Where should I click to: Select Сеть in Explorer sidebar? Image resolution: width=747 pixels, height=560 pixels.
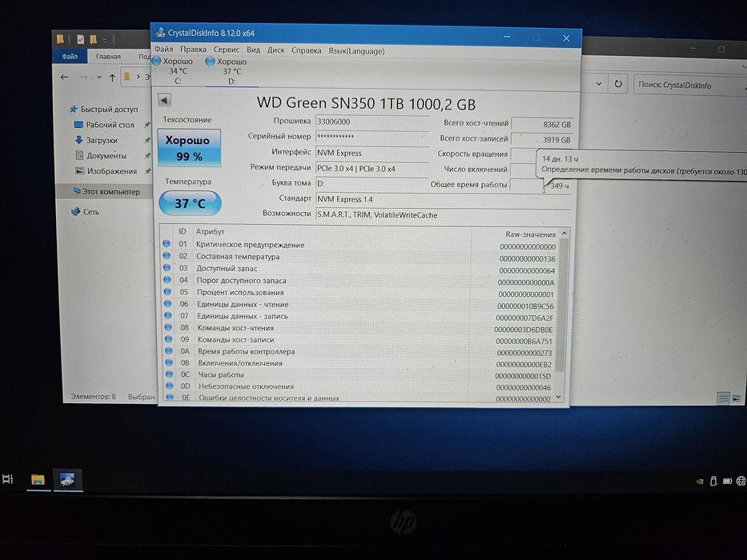(x=85, y=211)
